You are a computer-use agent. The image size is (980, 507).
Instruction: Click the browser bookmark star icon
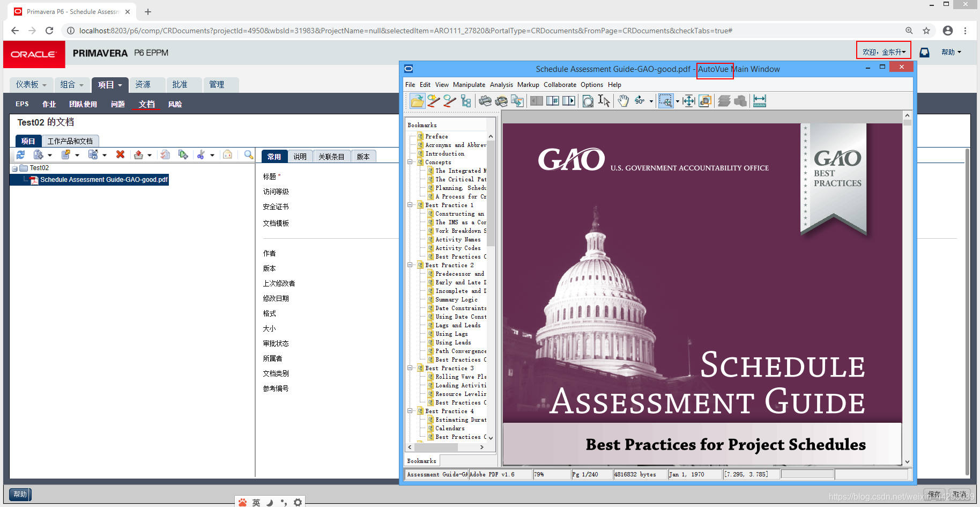point(926,31)
